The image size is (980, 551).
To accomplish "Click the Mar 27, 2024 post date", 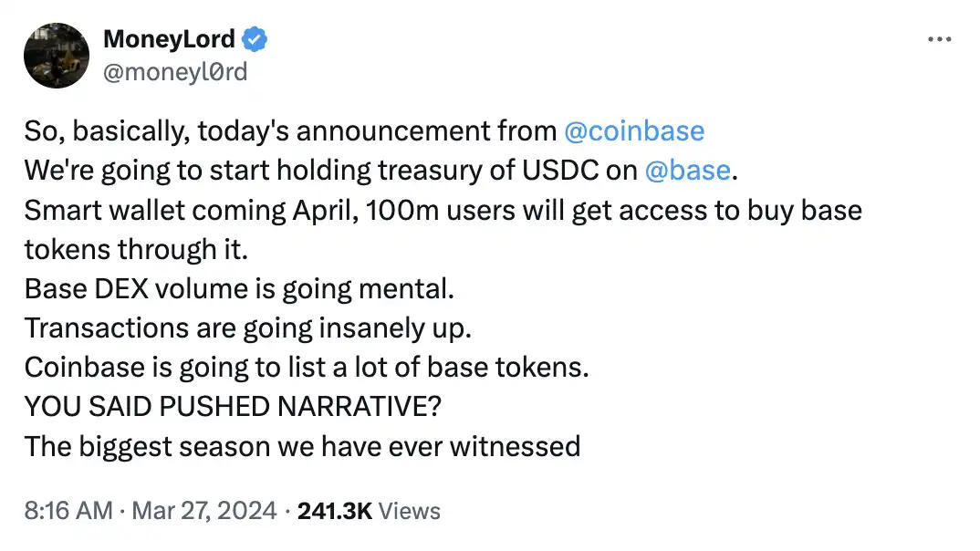I will point(205,511).
